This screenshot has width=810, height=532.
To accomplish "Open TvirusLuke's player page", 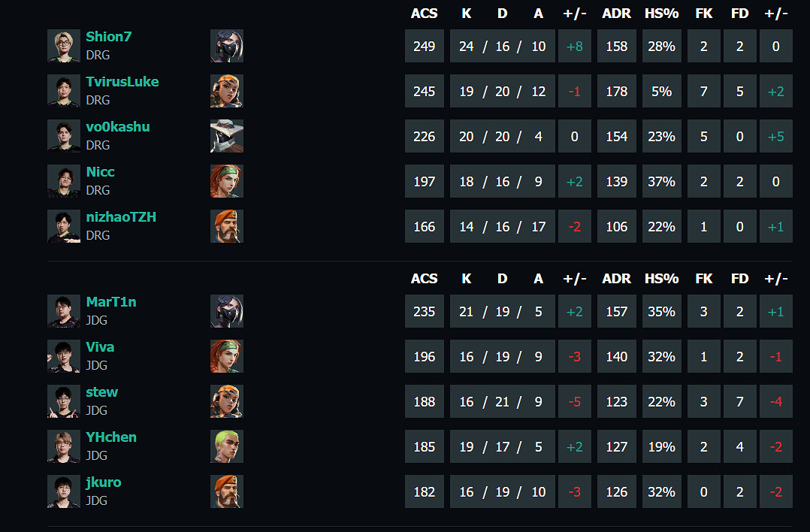I will [122, 82].
